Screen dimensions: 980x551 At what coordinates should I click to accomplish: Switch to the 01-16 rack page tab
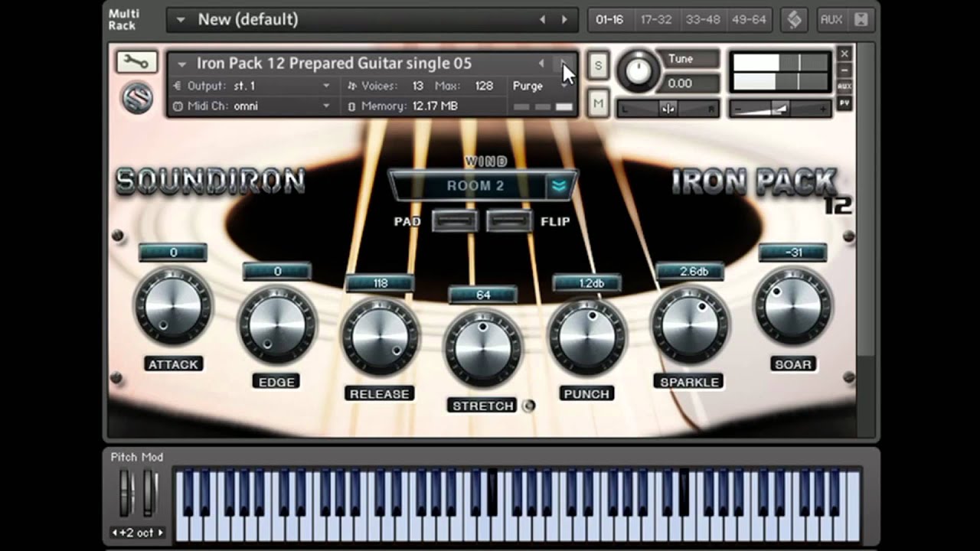[x=609, y=20]
